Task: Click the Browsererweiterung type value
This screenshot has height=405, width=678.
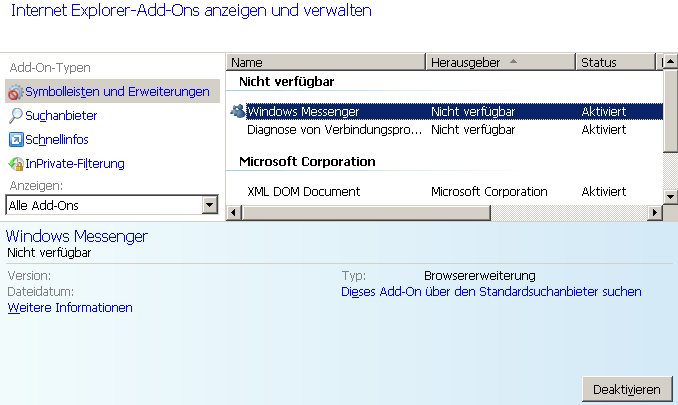Action: click(x=480, y=276)
